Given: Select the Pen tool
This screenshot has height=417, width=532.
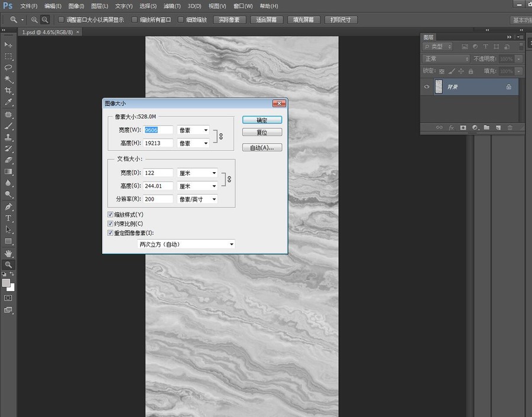Looking at the screenshot, I should 8,206.
